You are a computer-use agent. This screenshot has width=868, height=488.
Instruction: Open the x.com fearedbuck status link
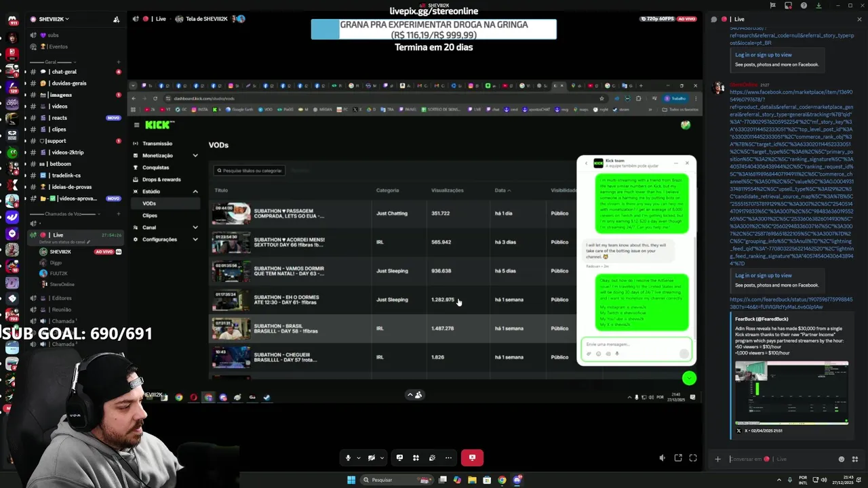click(791, 303)
